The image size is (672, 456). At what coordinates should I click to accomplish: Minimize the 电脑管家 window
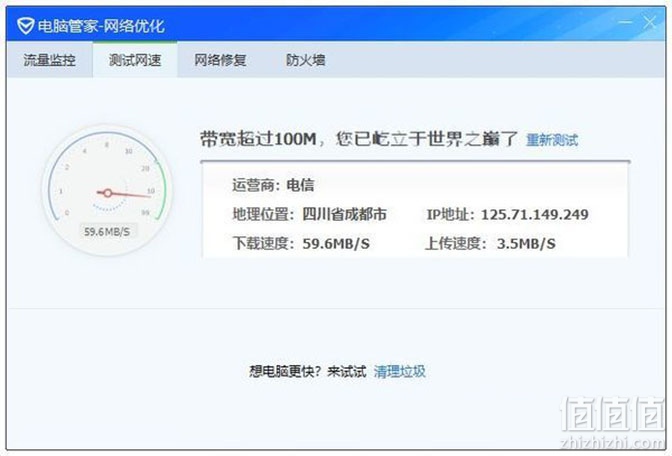pyautogui.click(x=626, y=22)
